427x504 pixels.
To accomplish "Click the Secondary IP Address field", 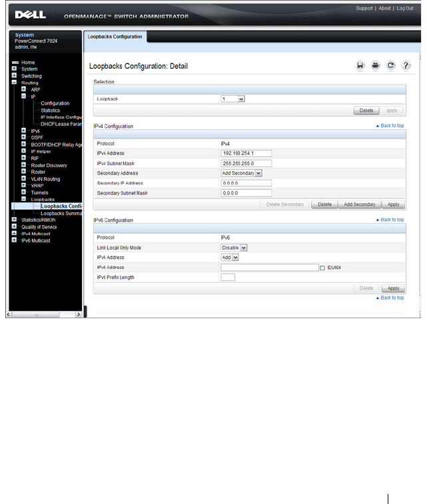I will 246,183.
